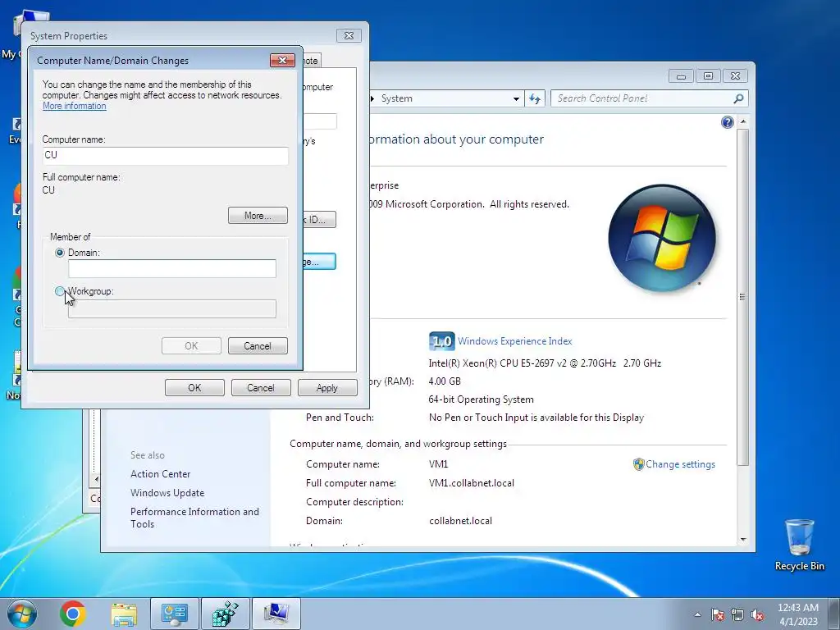The width and height of the screenshot is (840, 630).
Task: Open the Change settings link
Action: (680, 464)
